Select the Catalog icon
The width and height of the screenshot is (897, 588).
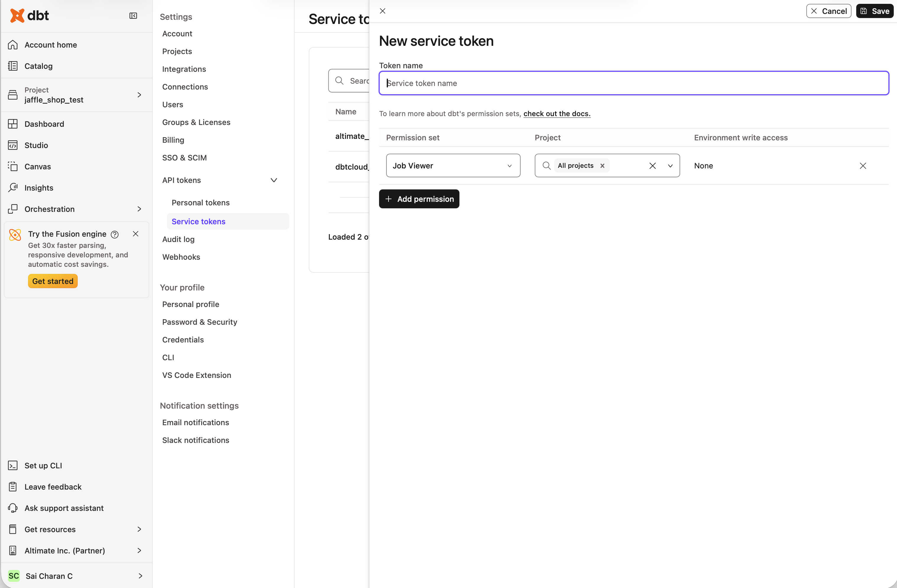(x=13, y=66)
